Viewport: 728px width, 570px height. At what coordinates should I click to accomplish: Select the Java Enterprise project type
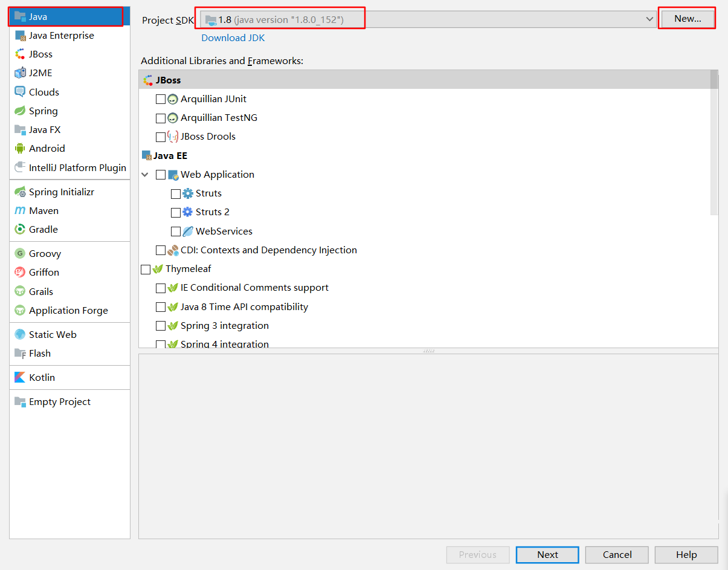(70, 35)
